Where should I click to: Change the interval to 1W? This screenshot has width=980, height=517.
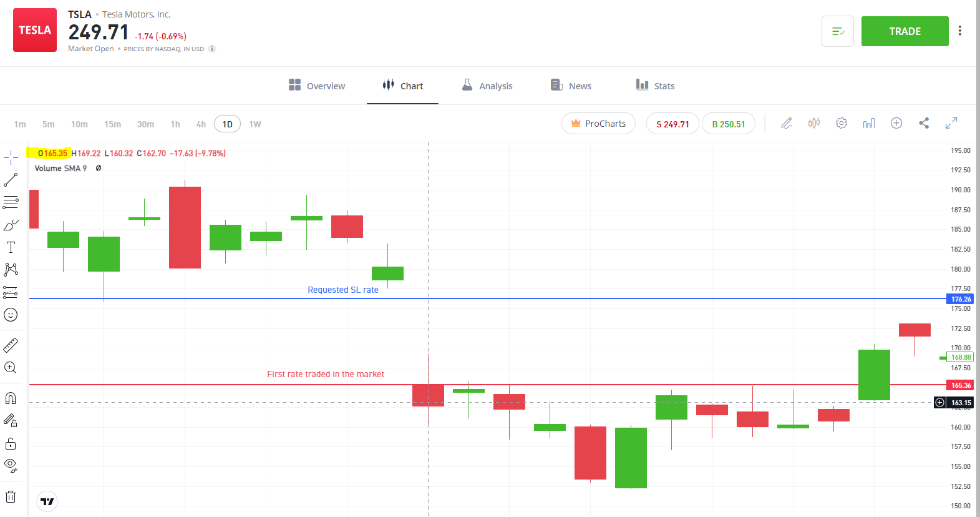[x=255, y=124]
